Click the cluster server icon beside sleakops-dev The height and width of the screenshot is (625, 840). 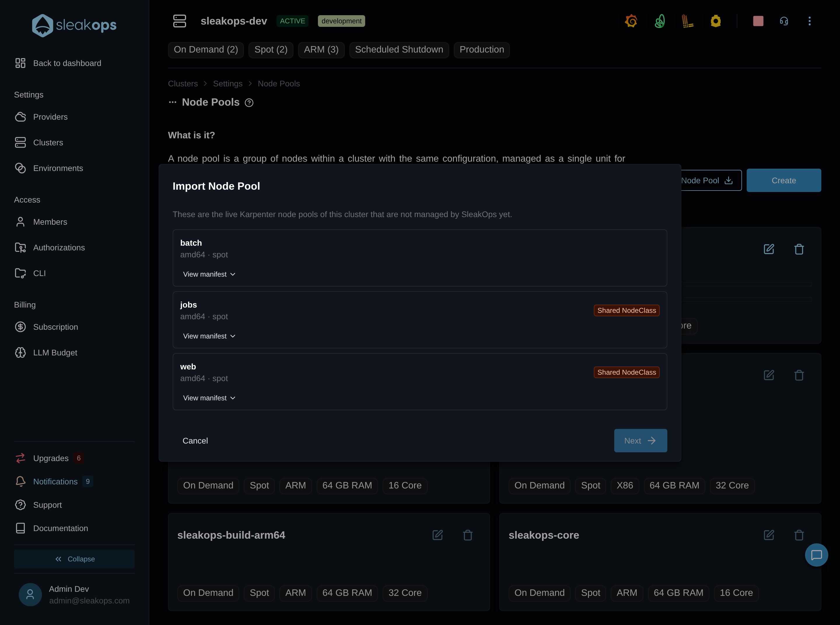[180, 21]
